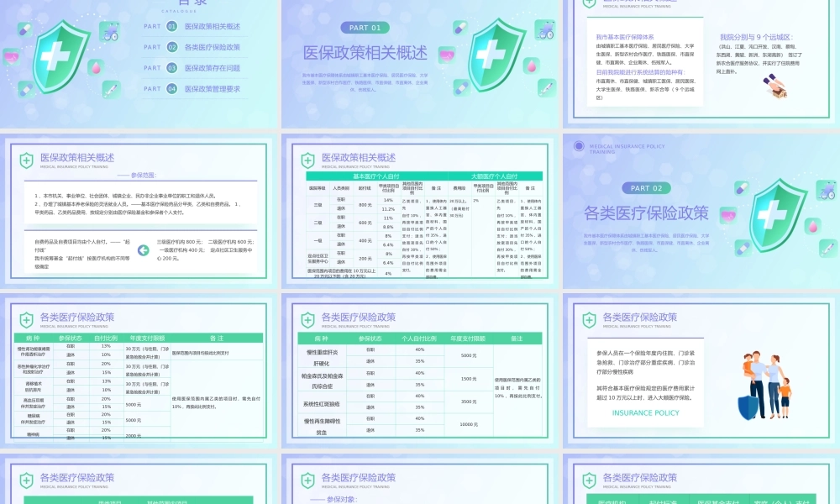This screenshot has width=840, height=504.
Task: Click the syringe icon on the PART 01 slide
Action: (547, 87)
